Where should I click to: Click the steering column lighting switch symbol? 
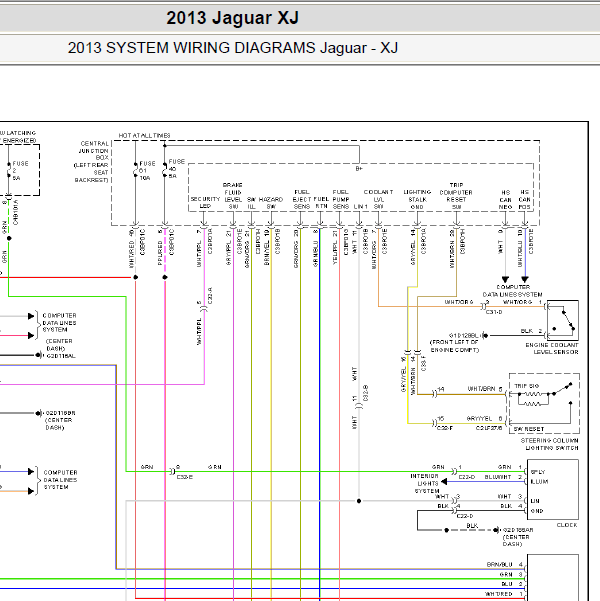tap(544, 403)
